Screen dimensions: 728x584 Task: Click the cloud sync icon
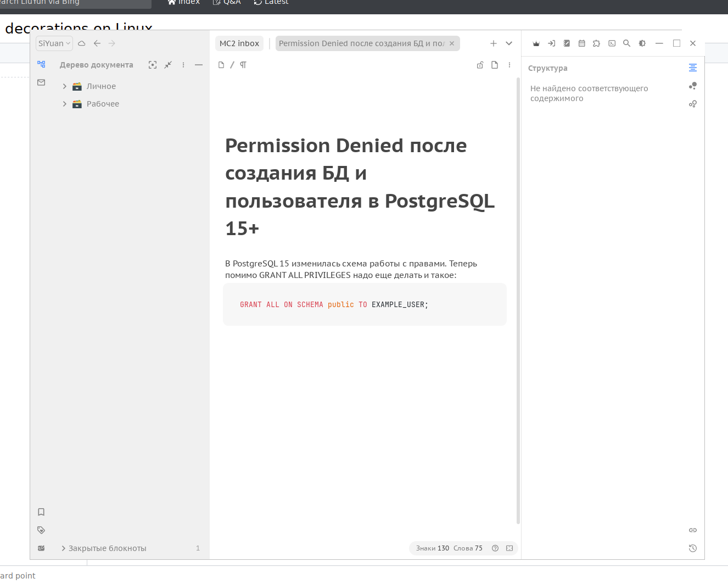pyautogui.click(x=82, y=43)
